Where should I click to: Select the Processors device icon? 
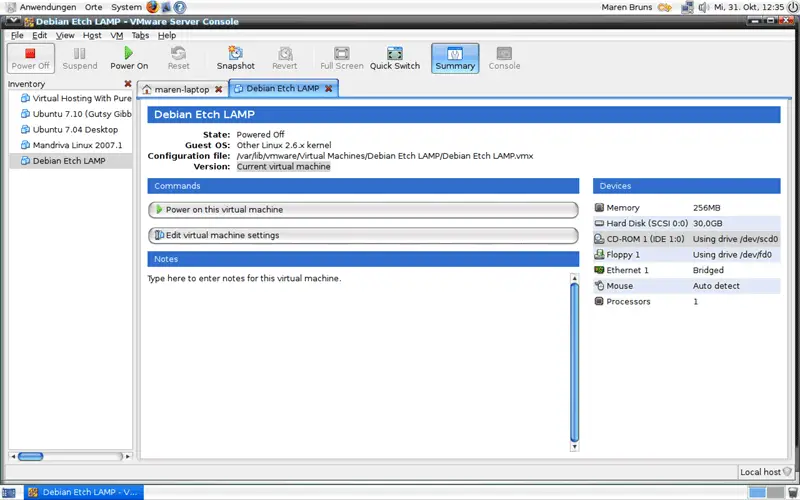pos(599,301)
